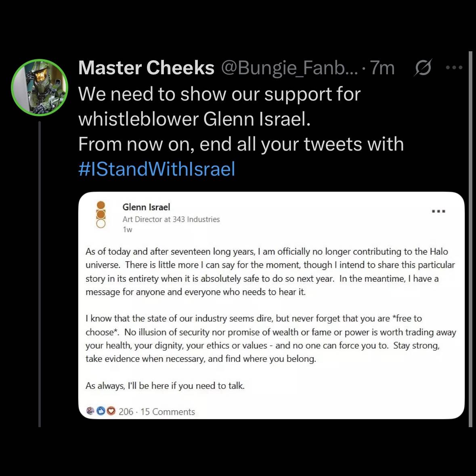This screenshot has height=476, width=476.
Task: Click the 1w post age label
Action: point(128,229)
